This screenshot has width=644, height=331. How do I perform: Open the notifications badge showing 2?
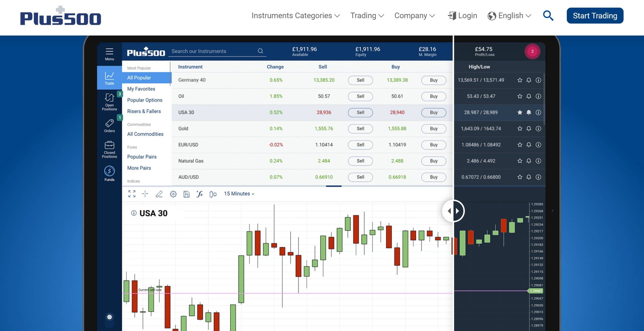click(532, 51)
